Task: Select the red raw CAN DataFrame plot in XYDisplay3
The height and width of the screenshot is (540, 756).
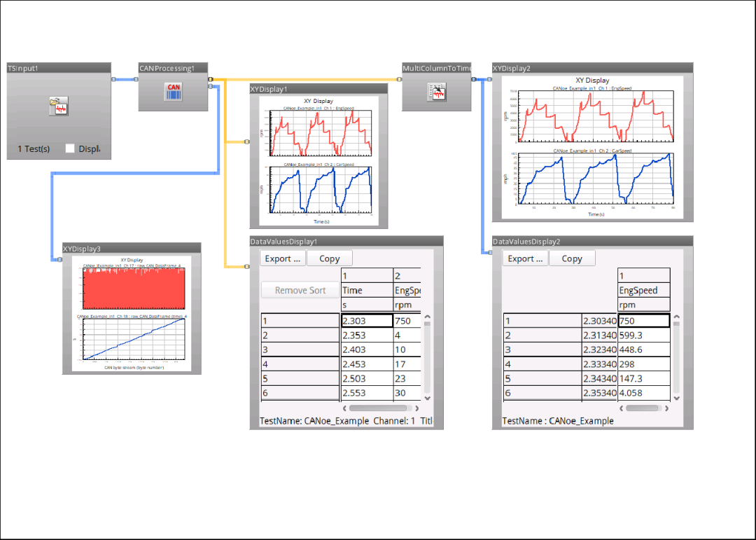Action: point(134,288)
